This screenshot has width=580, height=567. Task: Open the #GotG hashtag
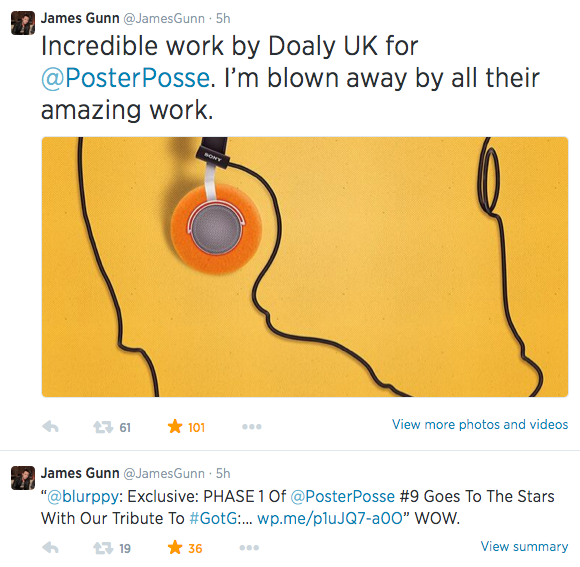tap(213, 518)
